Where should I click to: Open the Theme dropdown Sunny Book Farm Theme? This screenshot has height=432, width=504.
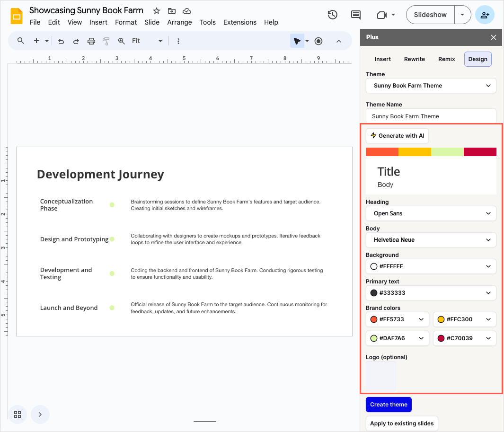431,86
